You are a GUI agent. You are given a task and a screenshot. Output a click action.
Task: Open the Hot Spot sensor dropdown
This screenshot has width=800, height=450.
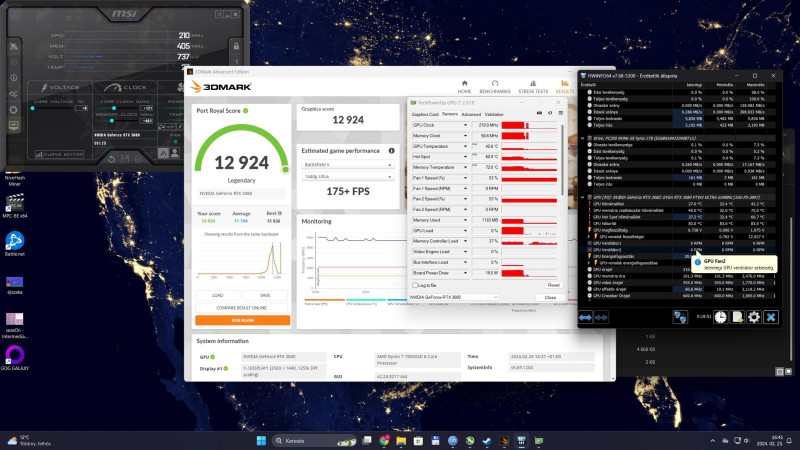pyautogui.click(x=465, y=157)
